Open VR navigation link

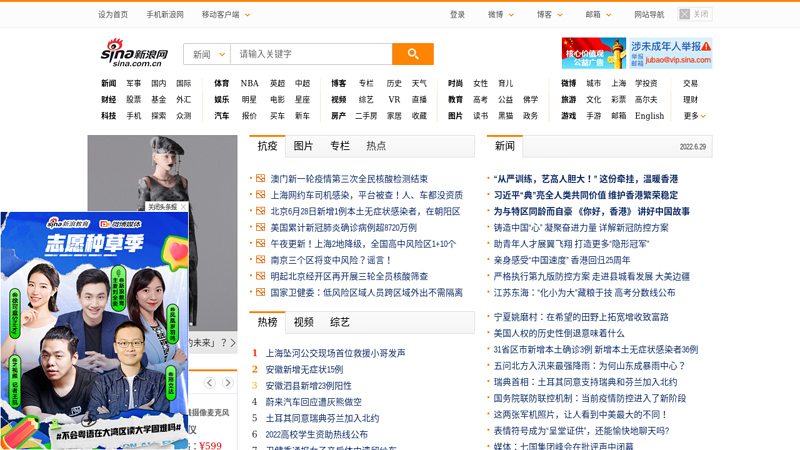(394, 99)
